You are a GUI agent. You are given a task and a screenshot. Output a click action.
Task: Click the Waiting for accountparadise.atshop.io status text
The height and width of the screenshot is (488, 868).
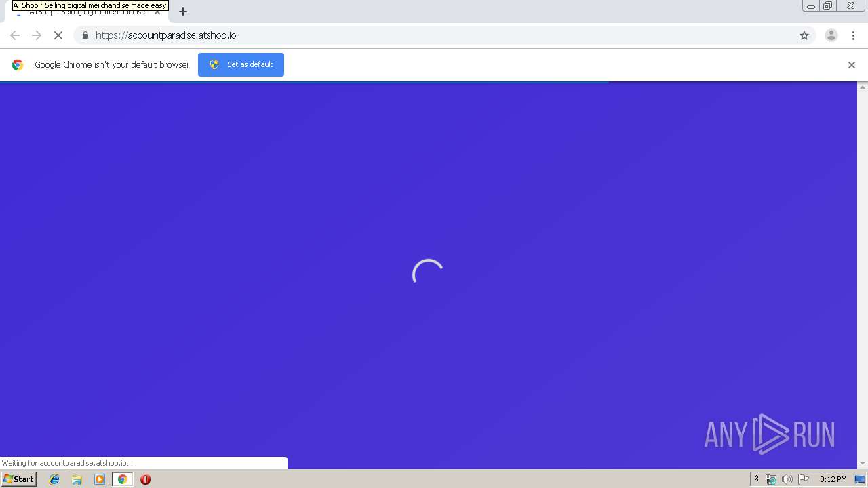[67, 463]
